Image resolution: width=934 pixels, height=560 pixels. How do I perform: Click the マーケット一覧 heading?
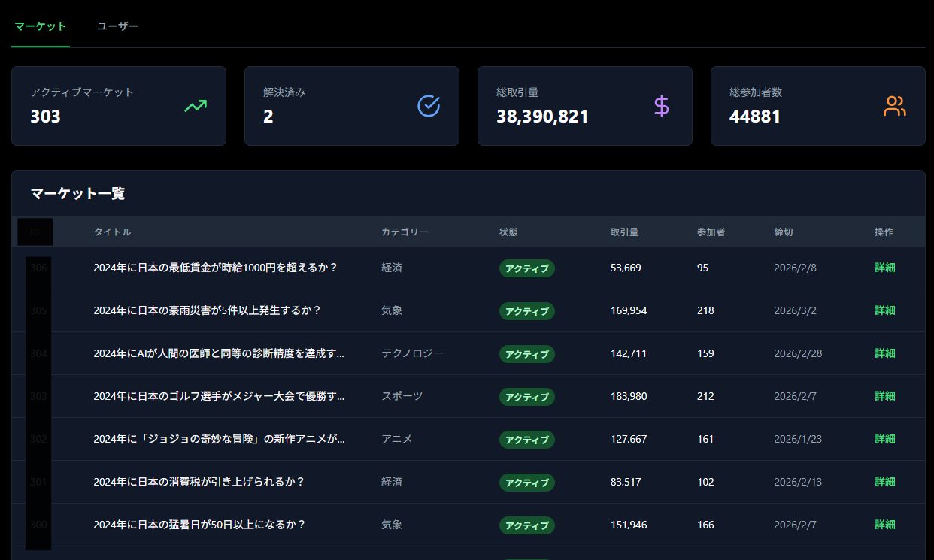click(77, 193)
